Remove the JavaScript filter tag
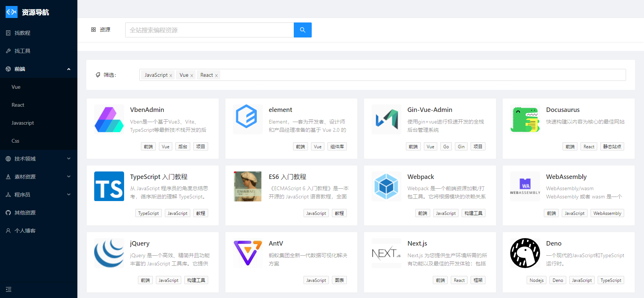Viewport: 644px width, 298px height. pyautogui.click(x=171, y=75)
